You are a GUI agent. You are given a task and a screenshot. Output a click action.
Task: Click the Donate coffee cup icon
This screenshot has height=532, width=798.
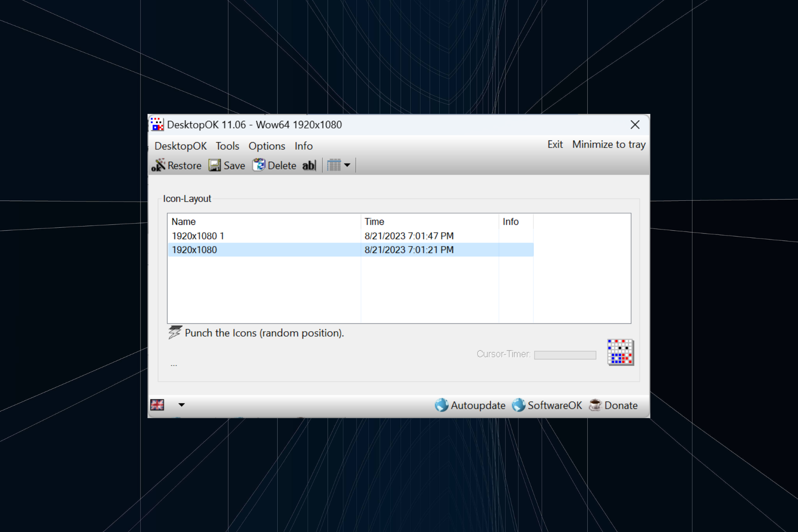pyautogui.click(x=595, y=405)
